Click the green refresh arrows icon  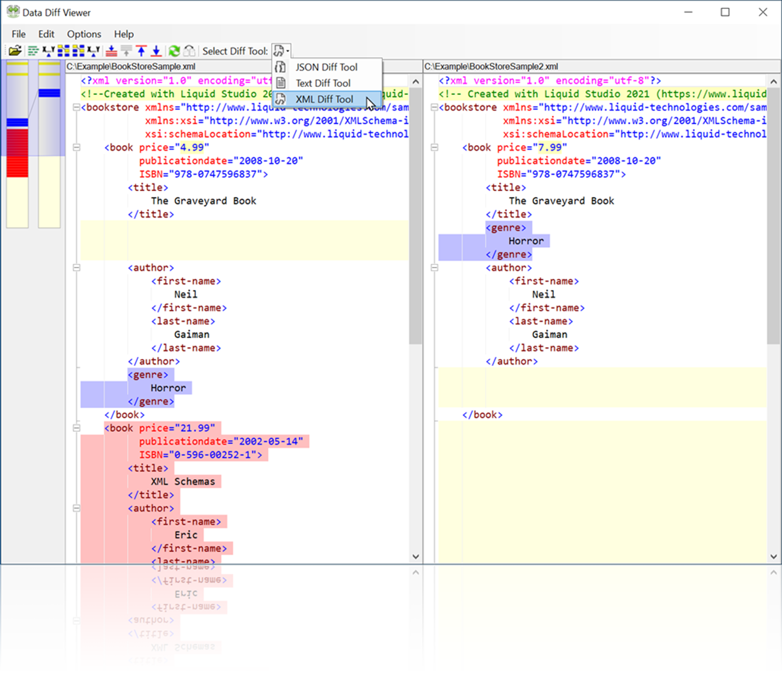tap(174, 51)
